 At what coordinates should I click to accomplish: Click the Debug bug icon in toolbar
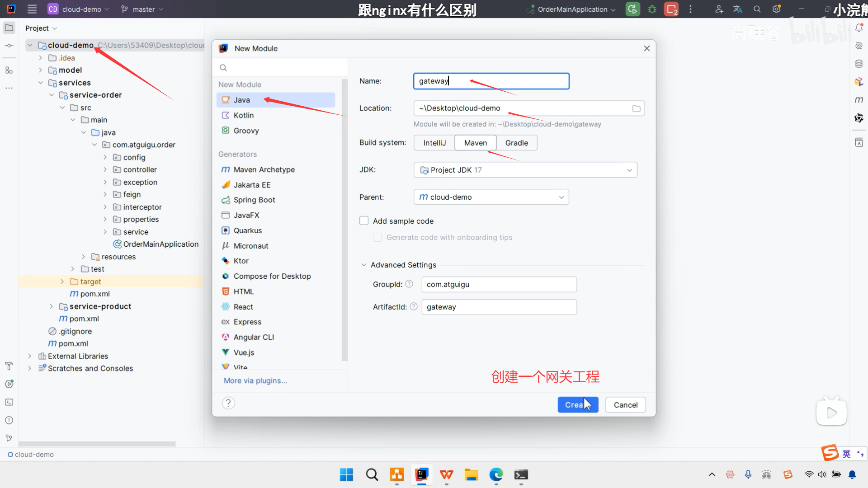pos(652,9)
